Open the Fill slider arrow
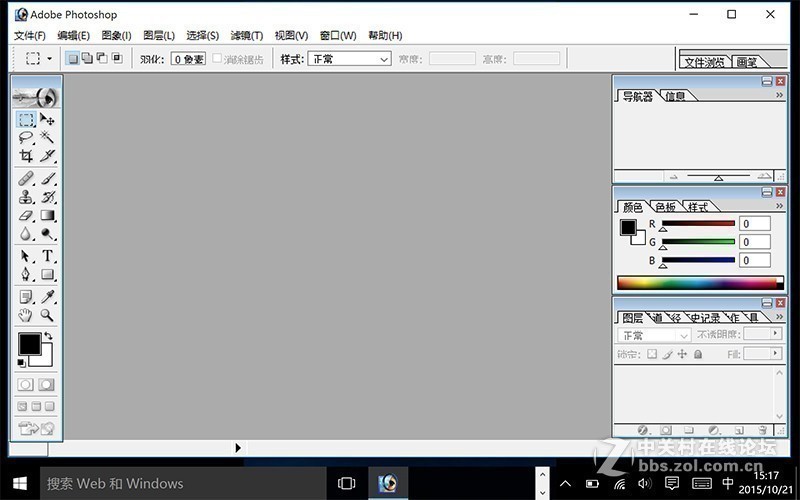 pyautogui.click(x=776, y=353)
